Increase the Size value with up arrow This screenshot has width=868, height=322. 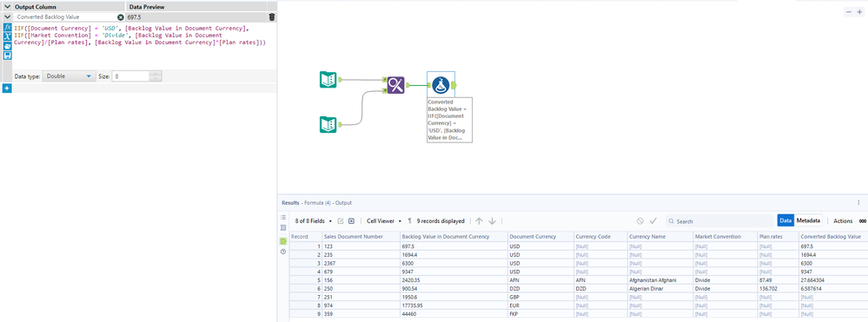(x=156, y=74)
